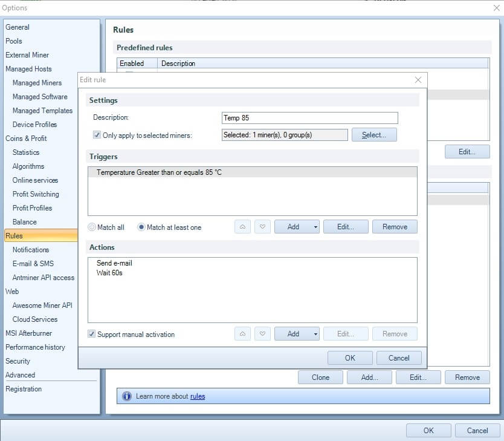The image size is (504, 441).
Task: Open the Web options page
Action: (x=12, y=292)
